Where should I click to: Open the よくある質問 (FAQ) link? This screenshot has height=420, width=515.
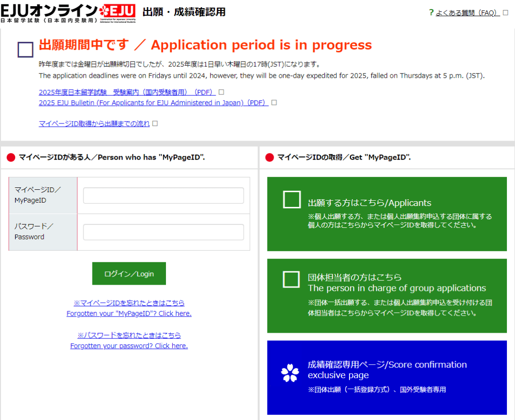(467, 13)
